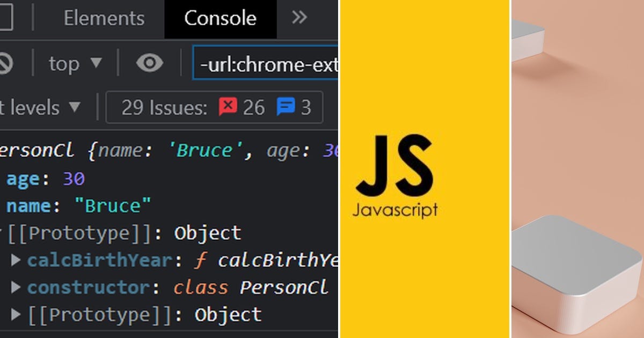Expand the bottom [[Prototype]] Object entry
The width and height of the screenshot is (644, 338).
coord(15,314)
